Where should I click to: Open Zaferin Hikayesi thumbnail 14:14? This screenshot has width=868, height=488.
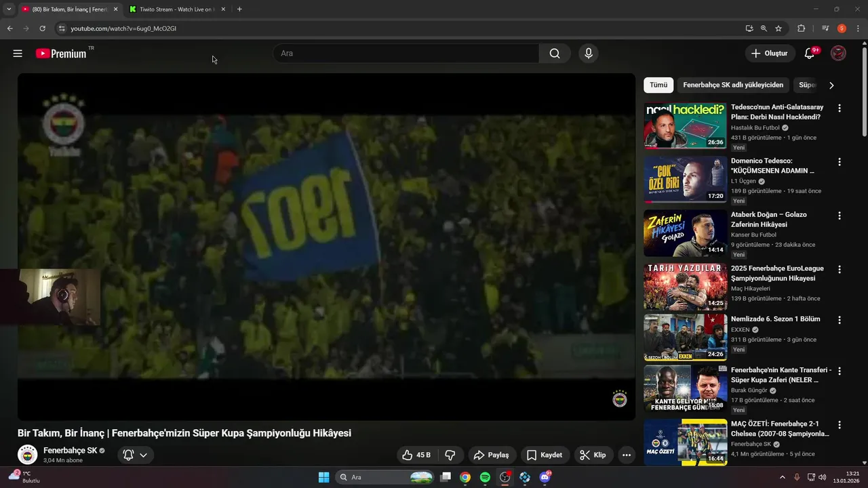coord(685,233)
